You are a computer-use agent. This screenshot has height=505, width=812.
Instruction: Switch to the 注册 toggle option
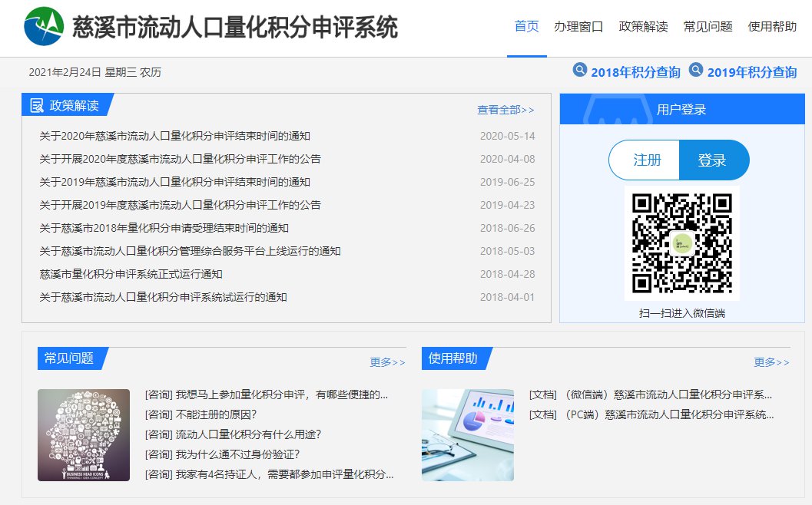[x=646, y=160]
